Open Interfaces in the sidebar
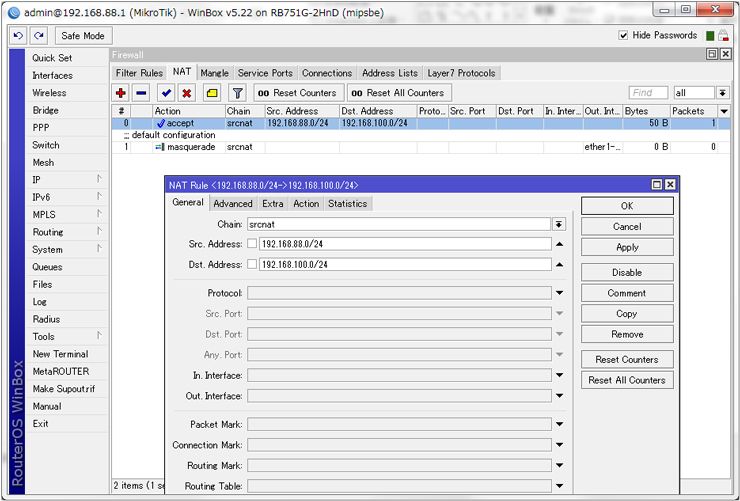 pos(67,75)
